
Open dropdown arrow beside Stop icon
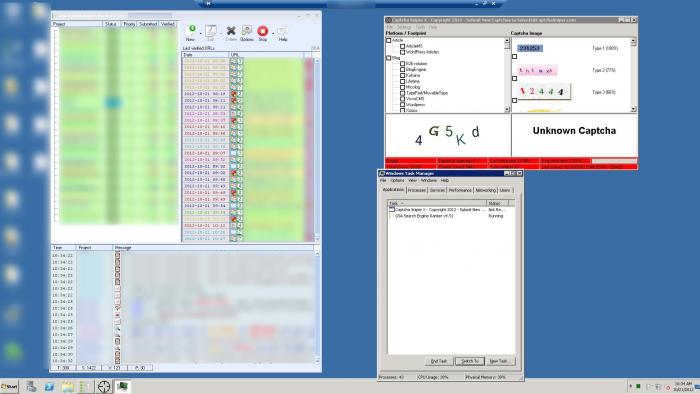tap(273, 33)
